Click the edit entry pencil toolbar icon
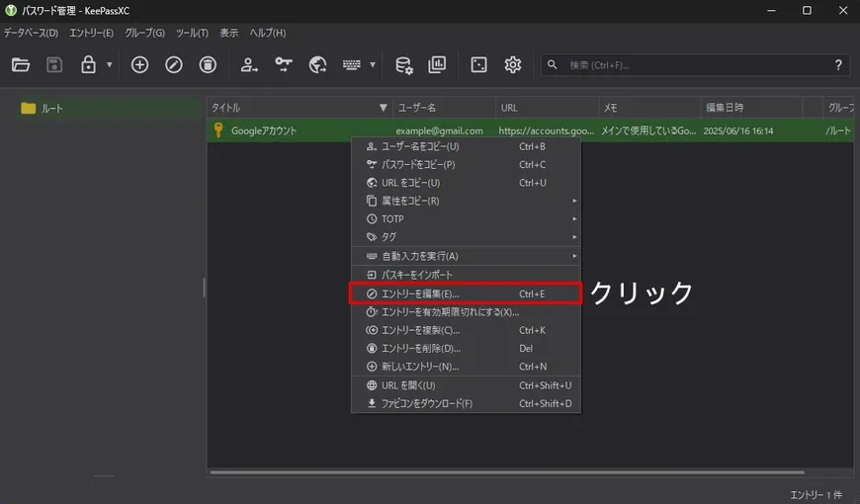The image size is (860, 504). [x=174, y=64]
